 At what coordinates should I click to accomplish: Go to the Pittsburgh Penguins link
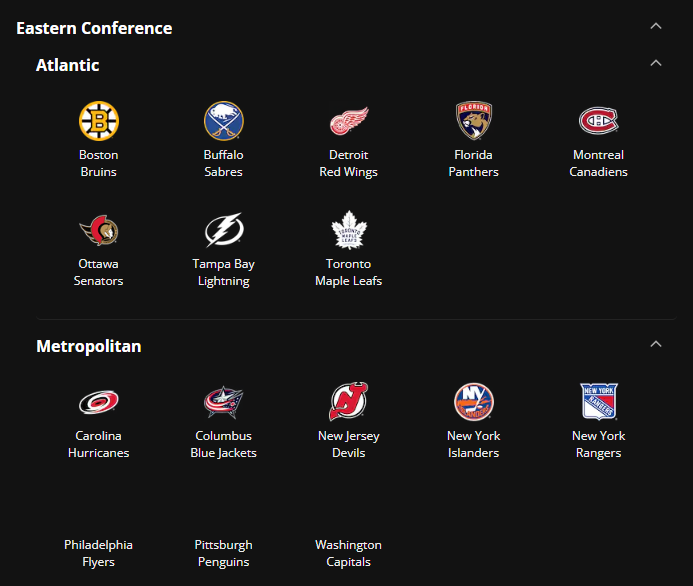pos(223,553)
